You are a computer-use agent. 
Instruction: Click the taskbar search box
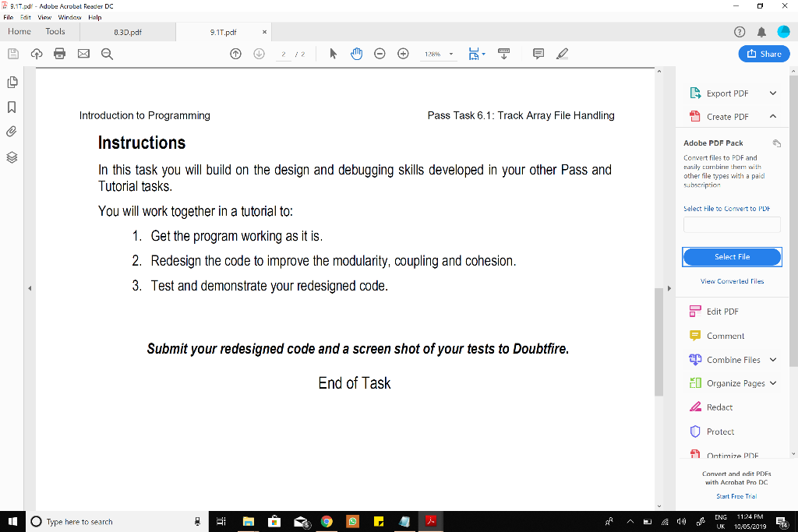tap(117, 521)
